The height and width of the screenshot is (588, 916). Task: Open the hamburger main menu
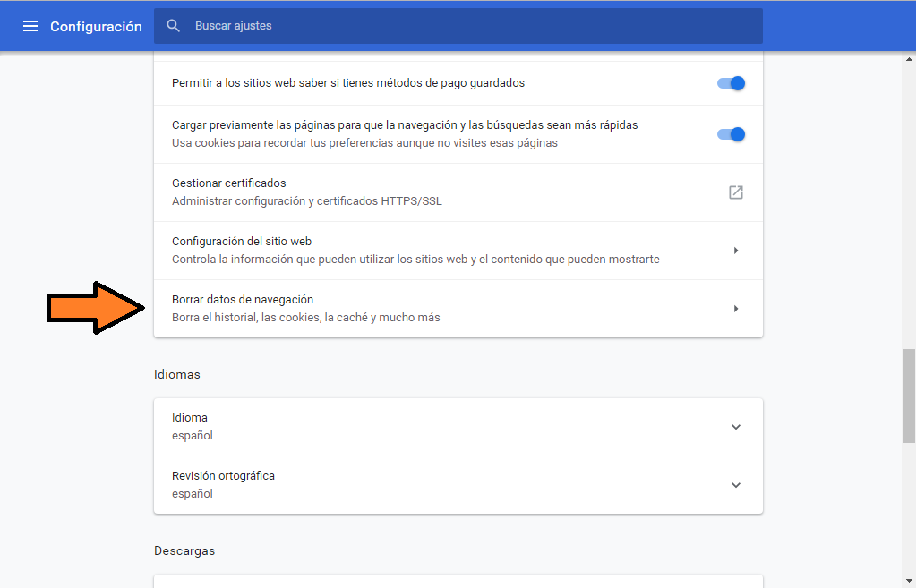pyautogui.click(x=30, y=26)
